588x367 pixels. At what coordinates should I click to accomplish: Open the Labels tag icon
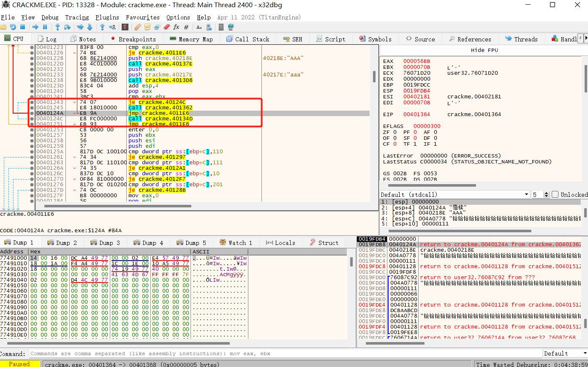click(x=157, y=27)
